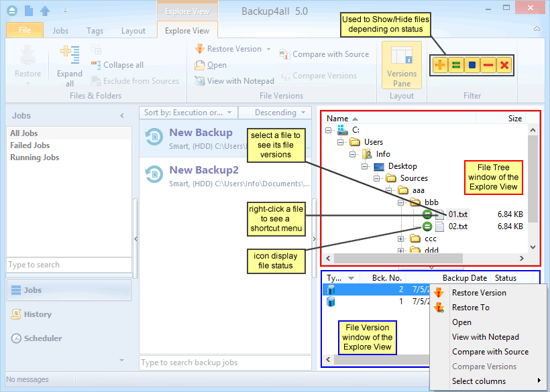Select backup version number 1 row
This screenshot has height=392, width=550.
pyautogui.click(x=376, y=302)
